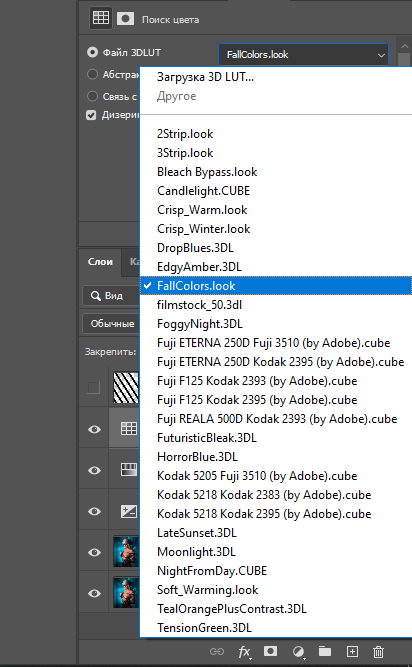
Task: Switch to the Layers tab
Action: click(100, 262)
